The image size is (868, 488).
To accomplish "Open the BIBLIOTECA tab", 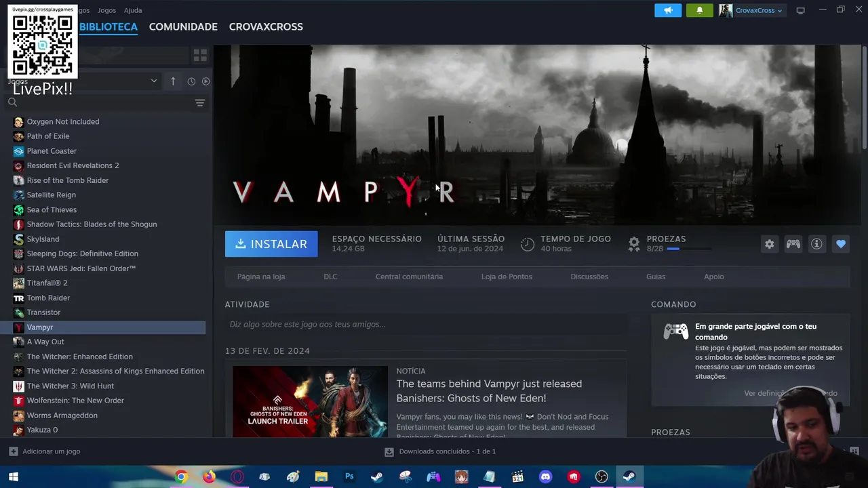I will point(108,26).
